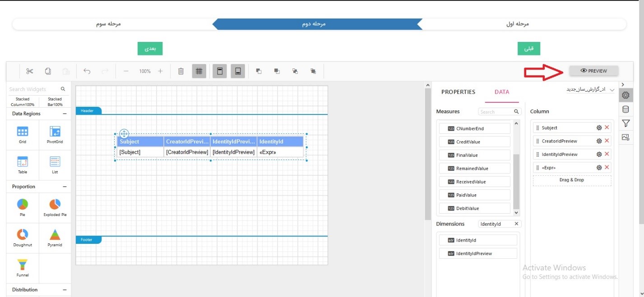644x297 pixels.
Task: Collapse the right properties panel chevron
Action: pyautogui.click(x=623, y=85)
